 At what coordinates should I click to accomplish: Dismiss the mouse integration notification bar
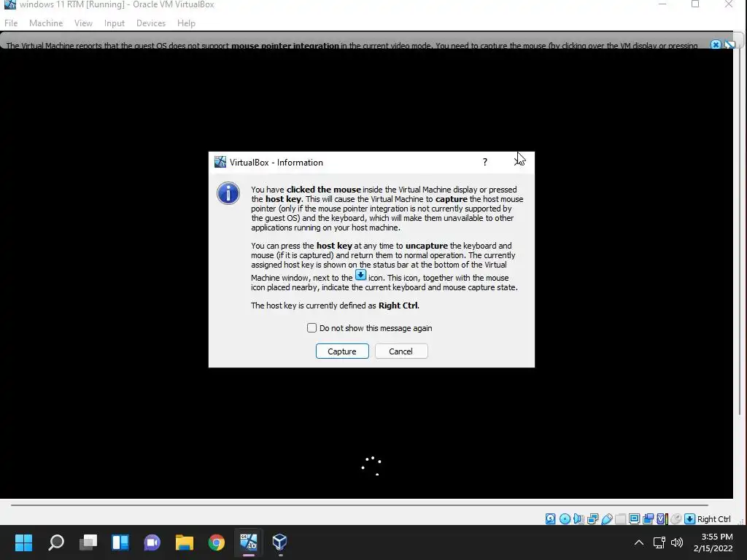pyautogui.click(x=716, y=44)
